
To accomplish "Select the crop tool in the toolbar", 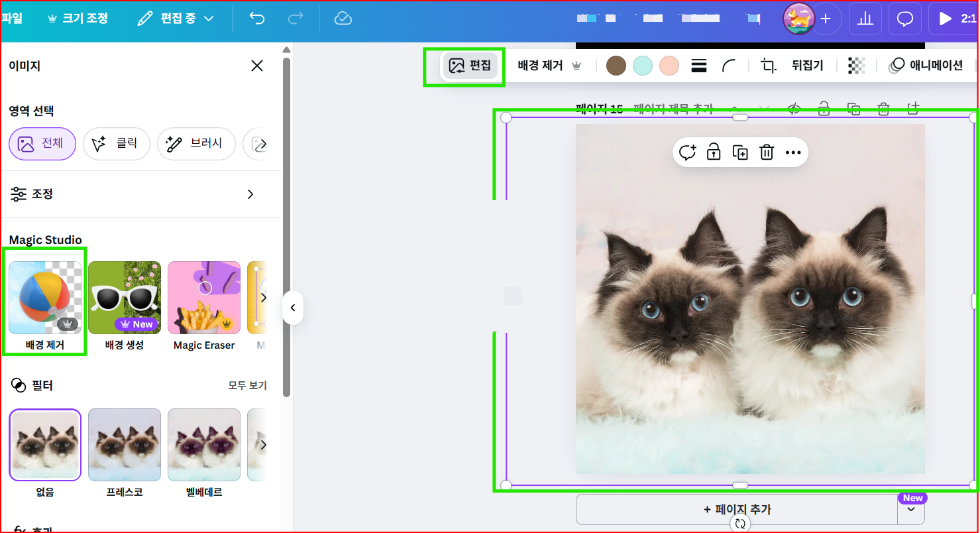I will click(767, 66).
